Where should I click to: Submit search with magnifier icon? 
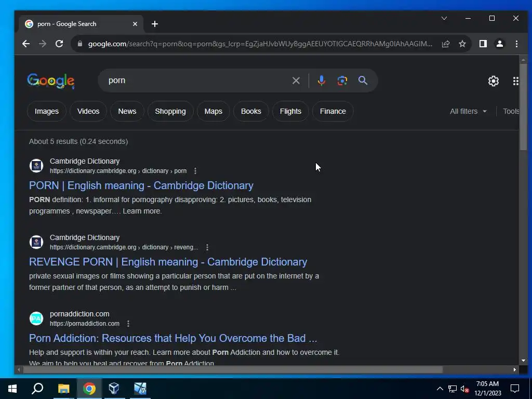[x=363, y=81]
